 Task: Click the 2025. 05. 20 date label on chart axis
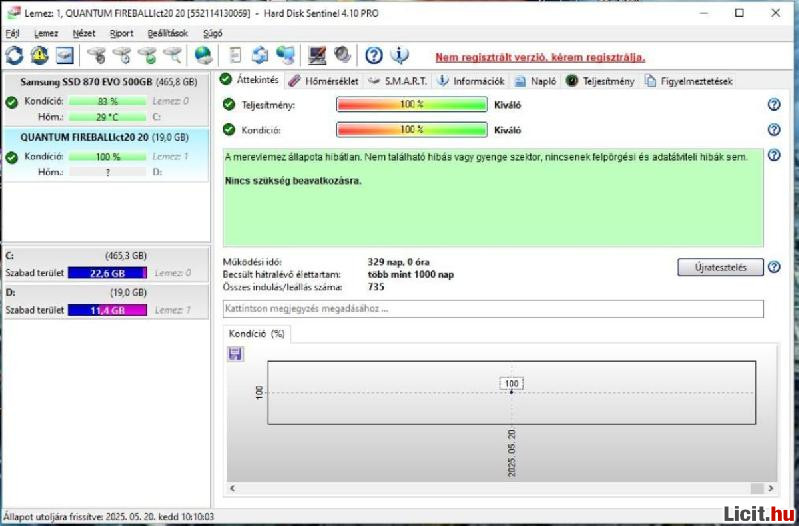coord(512,453)
